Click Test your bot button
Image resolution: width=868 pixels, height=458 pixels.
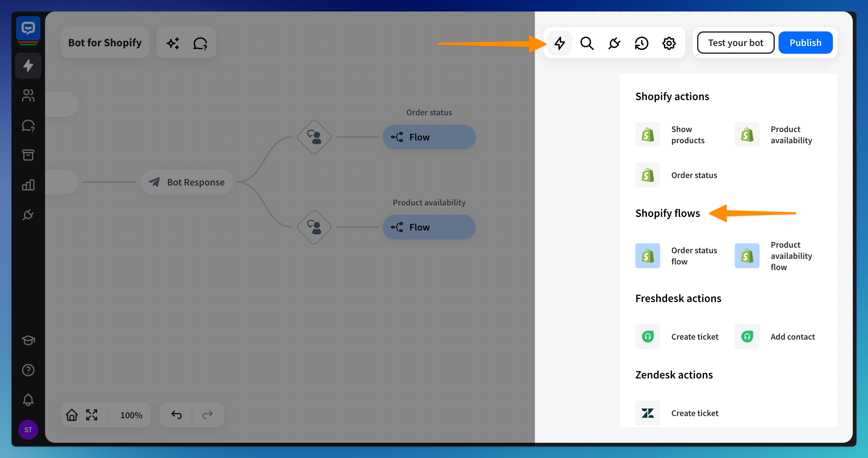pyautogui.click(x=735, y=43)
